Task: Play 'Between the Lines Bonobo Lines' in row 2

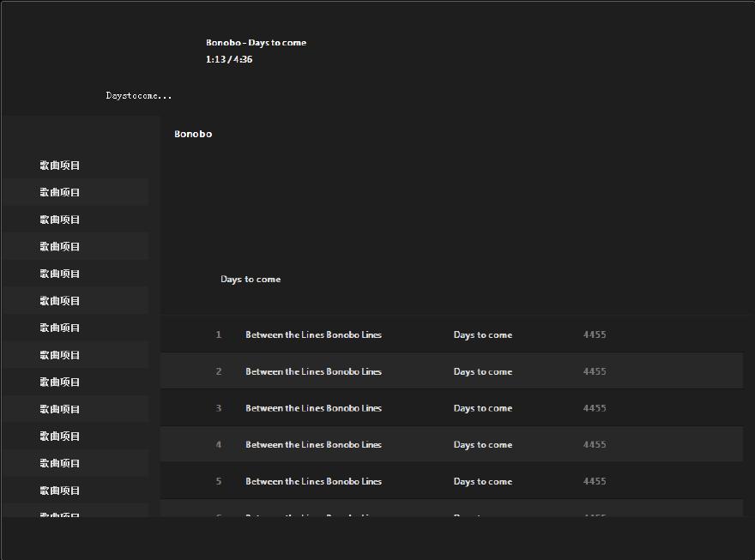Action: [313, 371]
